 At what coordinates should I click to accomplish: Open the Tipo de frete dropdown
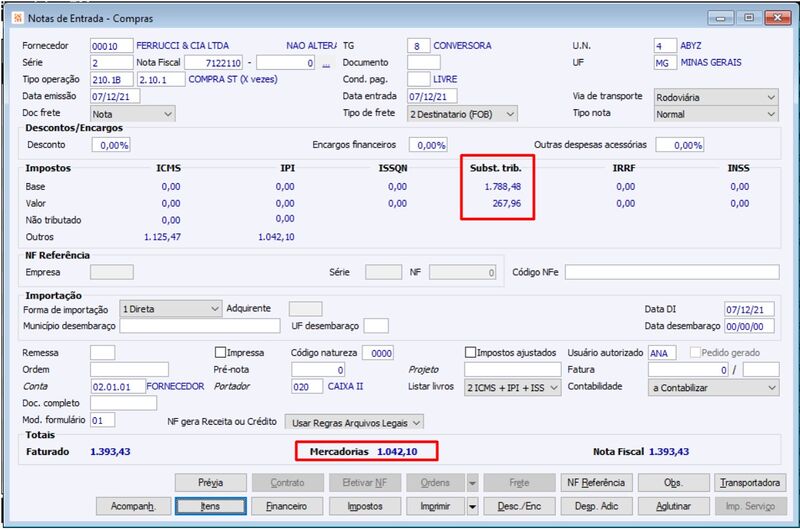[x=462, y=114]
